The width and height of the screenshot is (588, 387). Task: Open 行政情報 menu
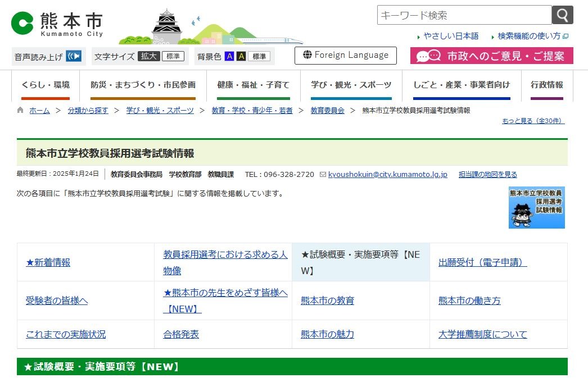click(x=547, y=85)
